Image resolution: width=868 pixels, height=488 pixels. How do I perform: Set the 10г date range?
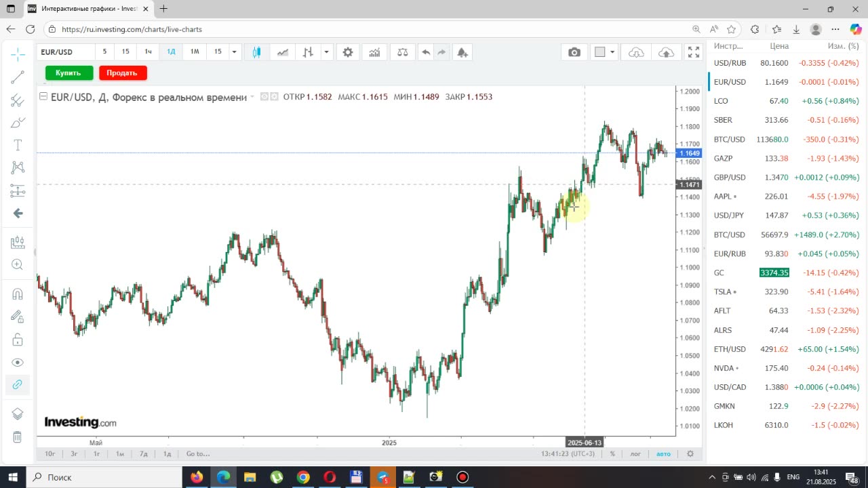coord(50,453)
